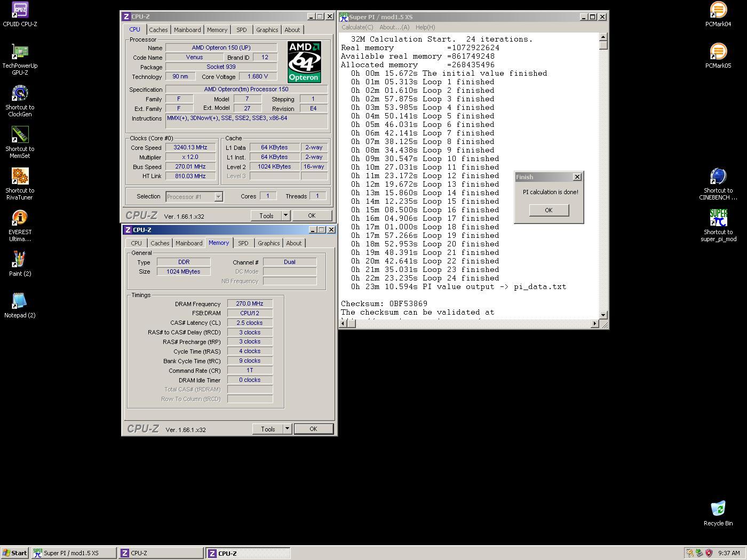Open Super PI Help(H) menu
Viewport: 747px width, 560px height.
click(x=425, y=27)
